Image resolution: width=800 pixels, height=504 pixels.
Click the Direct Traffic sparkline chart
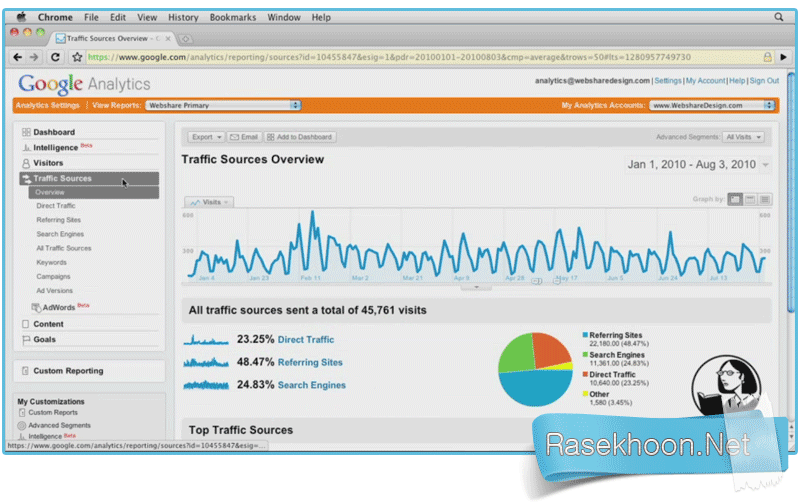(206, 340)
